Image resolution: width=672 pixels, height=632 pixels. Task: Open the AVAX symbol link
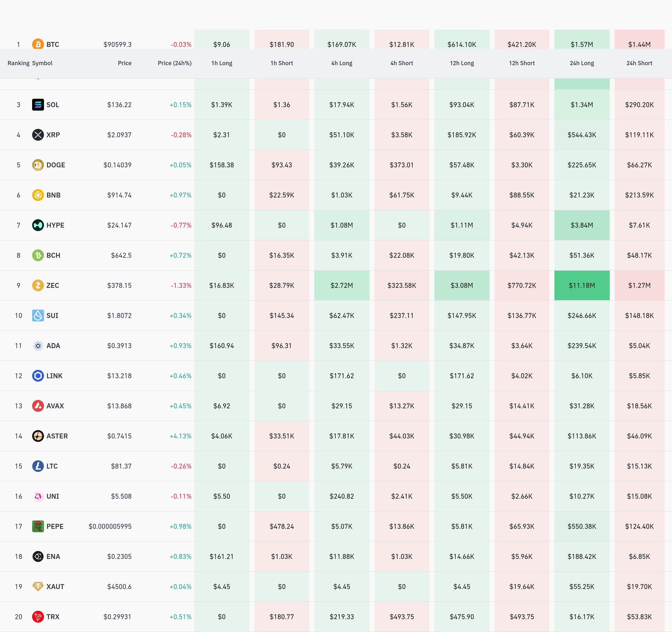[55, 406]
